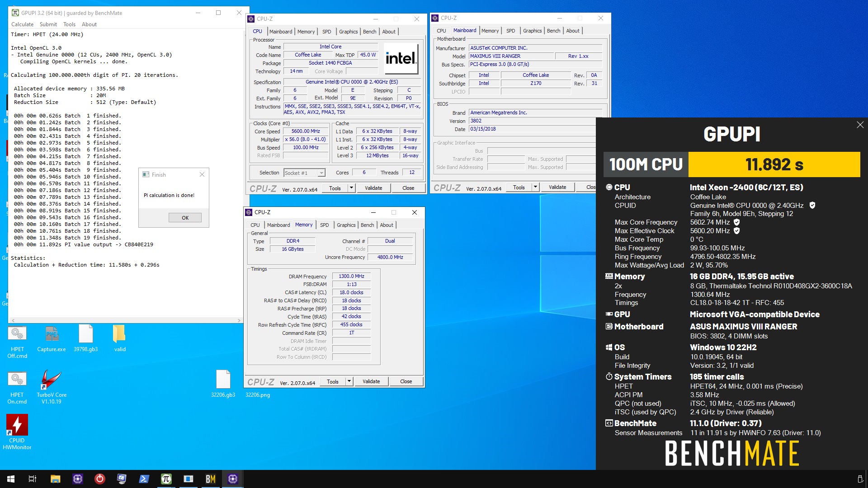Click the Intel logo in CPU-Z
868x488 pixels.
401,59
